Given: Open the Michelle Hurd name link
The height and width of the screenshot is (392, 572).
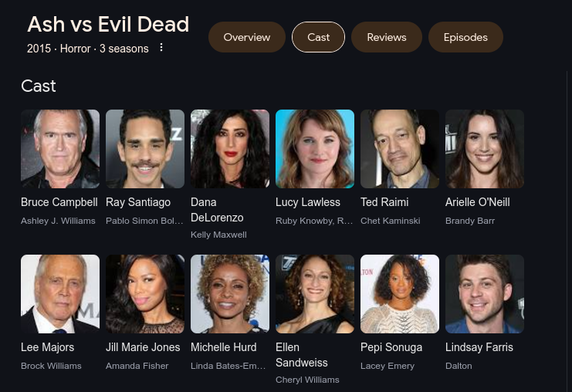Looking at the screenshot, I should 224,347.
